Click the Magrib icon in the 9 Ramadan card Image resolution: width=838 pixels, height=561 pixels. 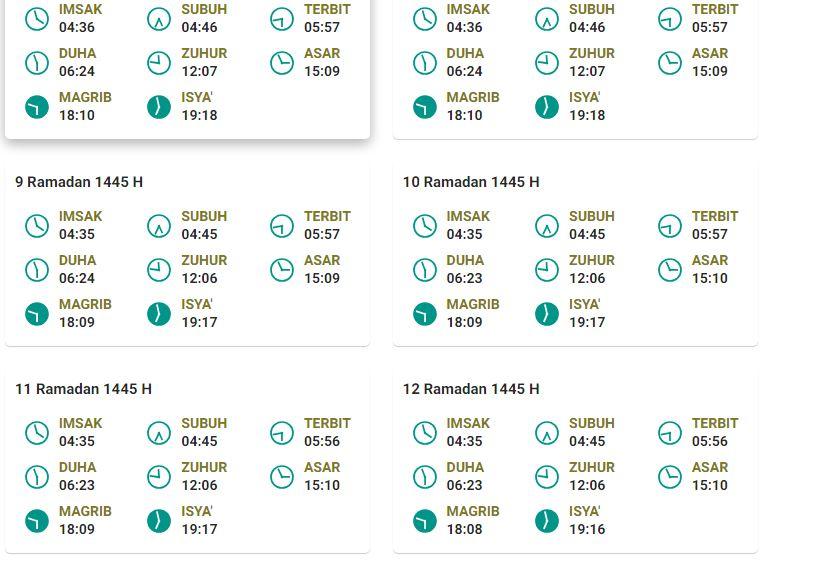coord(37,314)
